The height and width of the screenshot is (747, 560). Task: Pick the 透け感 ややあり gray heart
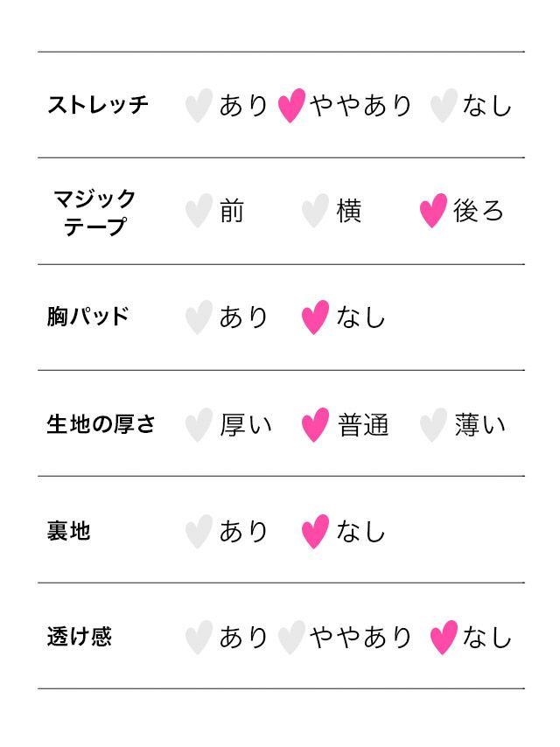(291, 638)
